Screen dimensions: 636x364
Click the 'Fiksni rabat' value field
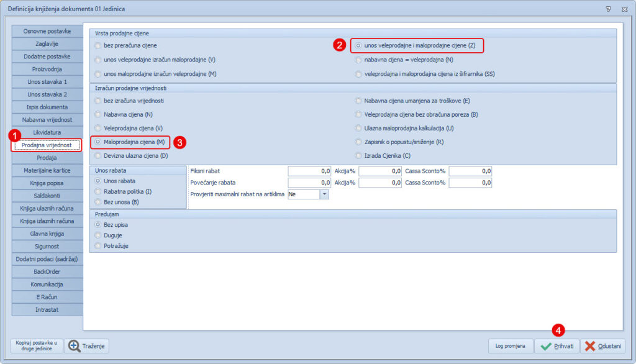(310, 171)
